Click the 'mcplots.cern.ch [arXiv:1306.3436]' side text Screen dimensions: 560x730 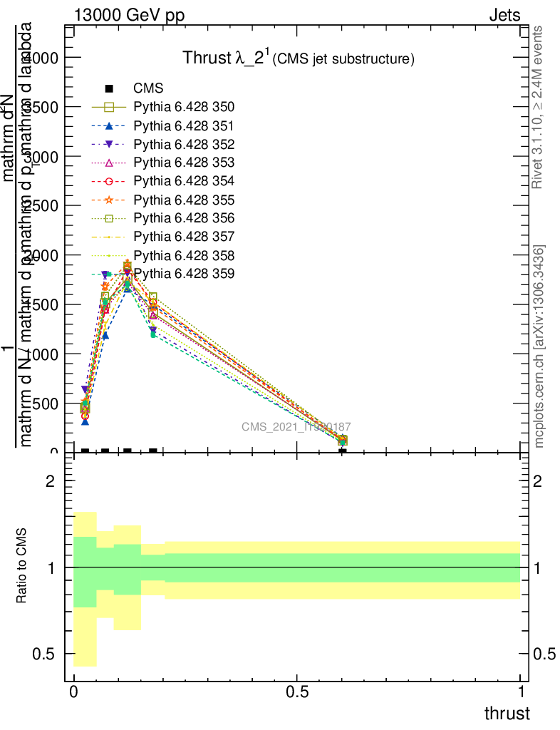[x=538, y=346]
